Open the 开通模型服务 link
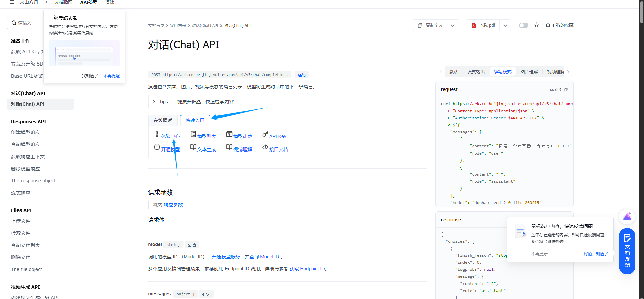 226,257
